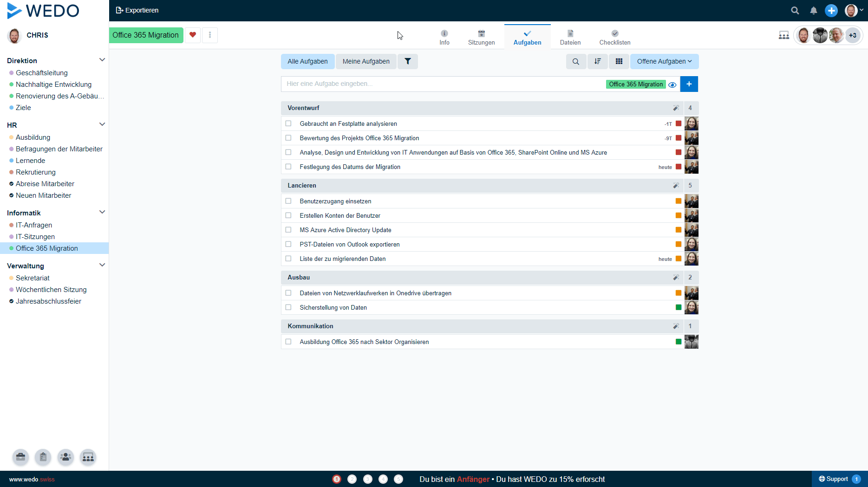
Task: Open the task filter funnel icon
Action: [408, 61]
